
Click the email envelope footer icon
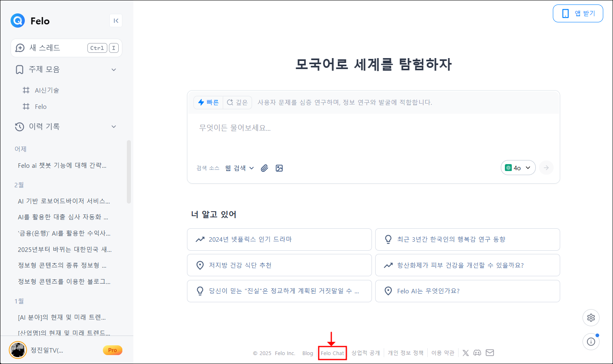point(490,353)
